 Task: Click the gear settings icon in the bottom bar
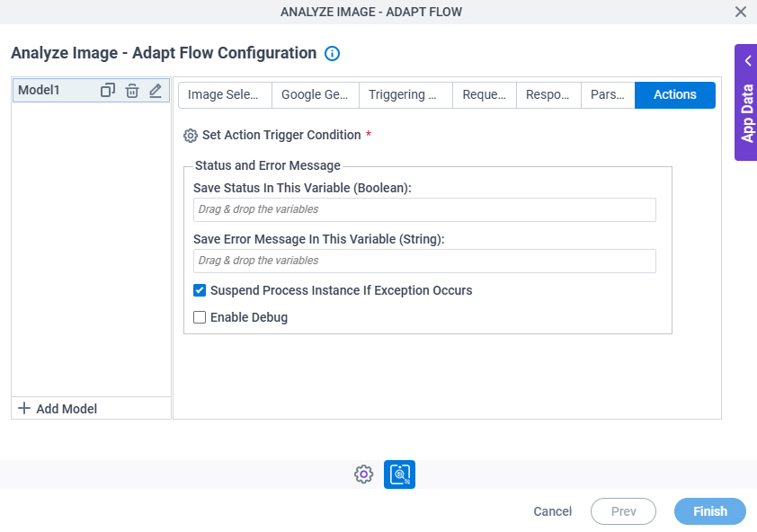tap(363, 474)
